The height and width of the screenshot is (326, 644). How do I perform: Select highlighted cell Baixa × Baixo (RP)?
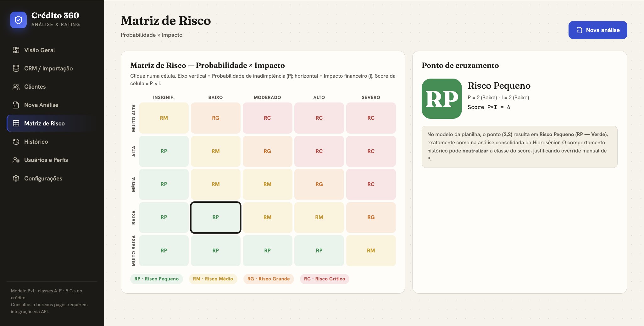pos(215,217)
